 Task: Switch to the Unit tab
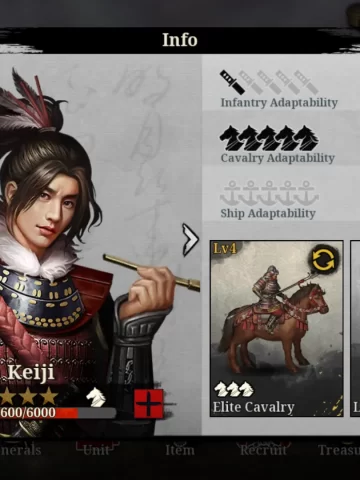(97, 450)
